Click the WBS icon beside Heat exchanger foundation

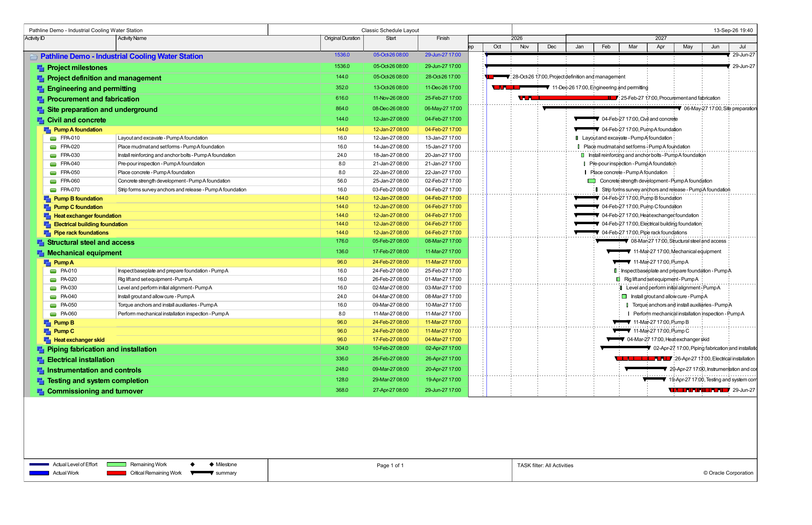click(x=47, y=216)
